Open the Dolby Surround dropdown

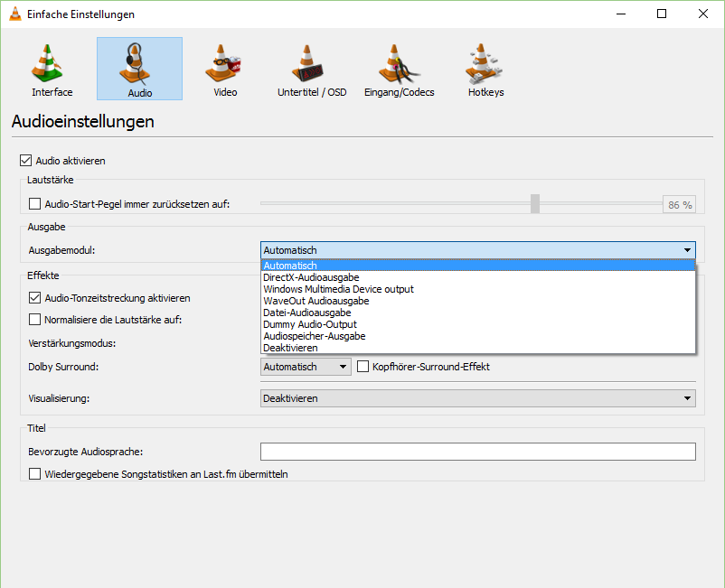point(306,367)
